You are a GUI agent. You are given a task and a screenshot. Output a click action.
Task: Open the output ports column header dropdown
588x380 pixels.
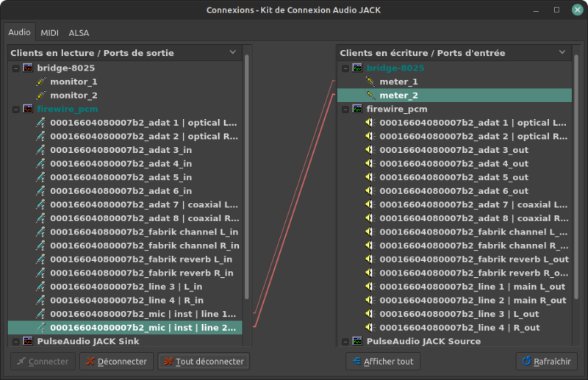[233, 53]
